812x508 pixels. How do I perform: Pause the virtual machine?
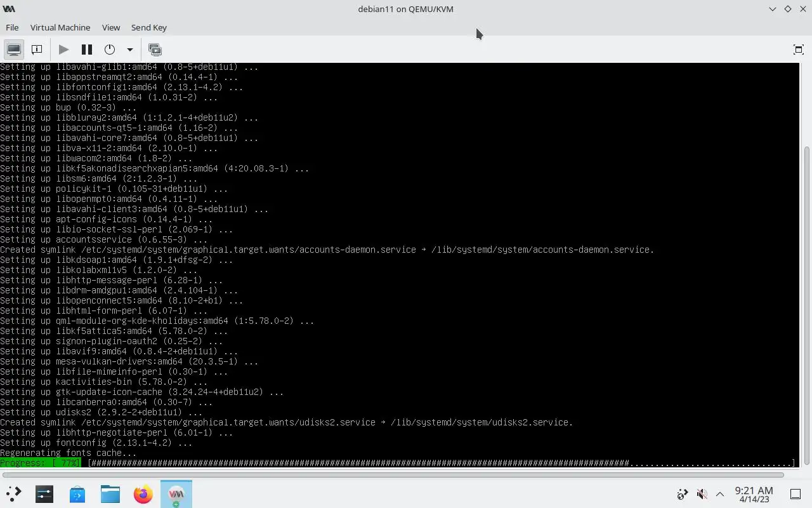coord(87,50)
